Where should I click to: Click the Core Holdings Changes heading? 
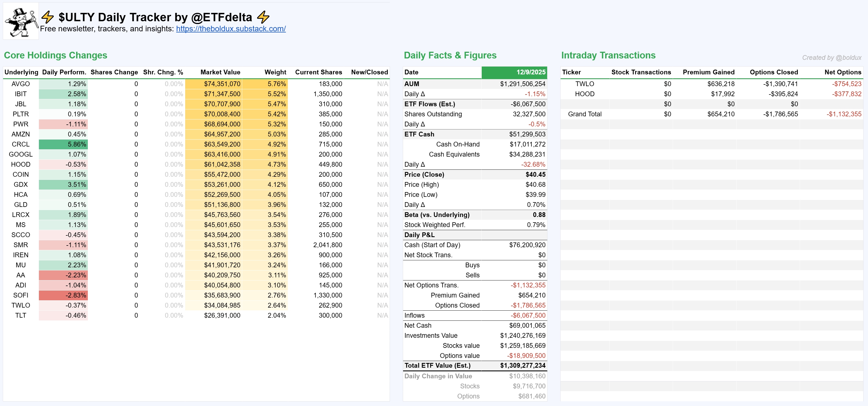click(x=56, y=55)
